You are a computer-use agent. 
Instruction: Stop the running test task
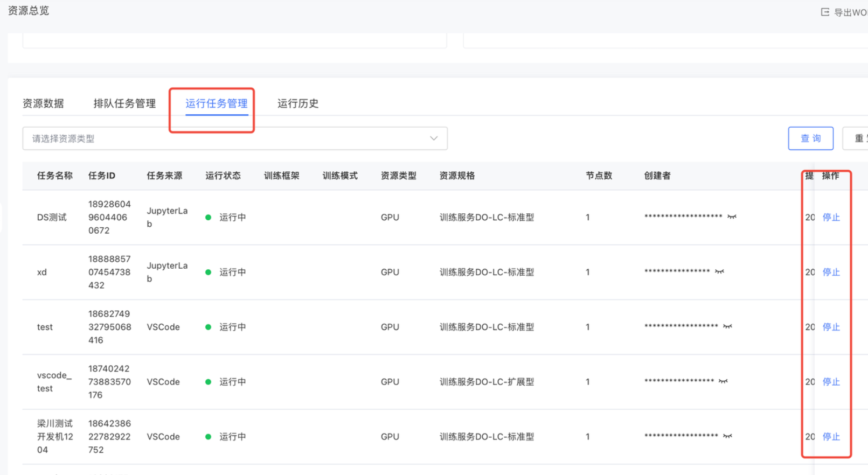[831, 327]
